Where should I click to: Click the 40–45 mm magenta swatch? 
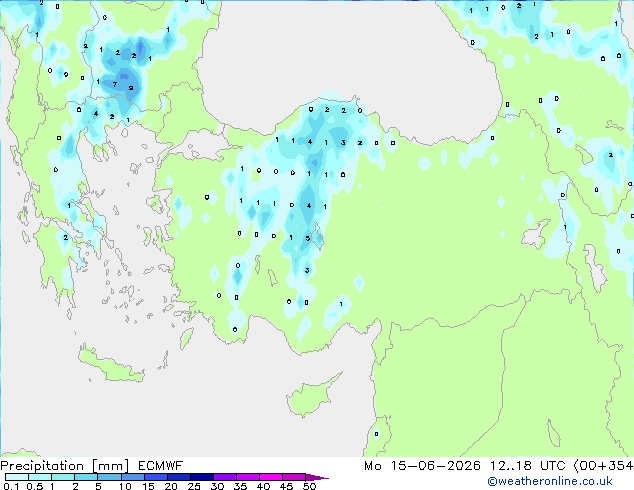coord(271,477)
